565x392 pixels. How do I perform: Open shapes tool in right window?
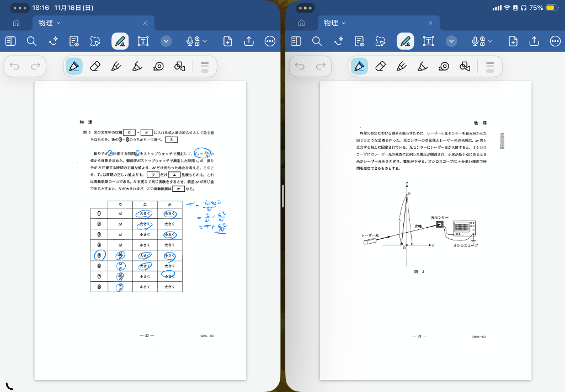pyautogui.click(x=465, y=67)
